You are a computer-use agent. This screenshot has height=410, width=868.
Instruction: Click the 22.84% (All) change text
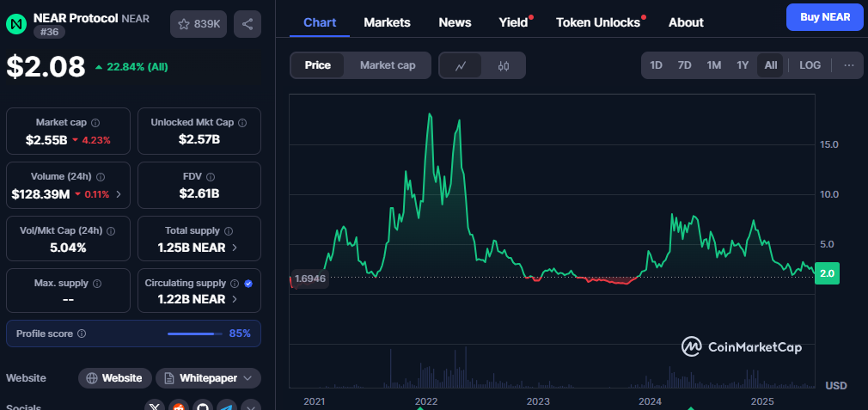click(138, 67)
